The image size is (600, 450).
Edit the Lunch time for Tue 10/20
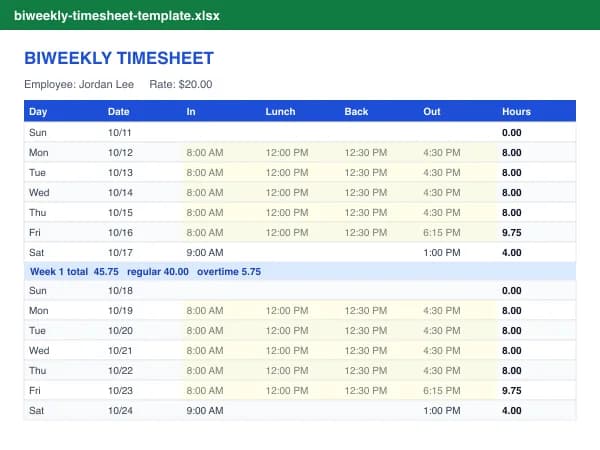[x=287, y=331]
